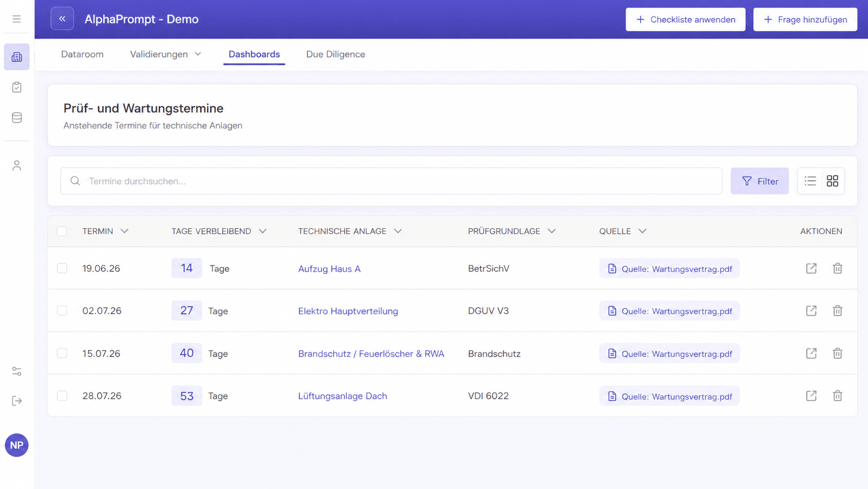Delete the Lüftungsanlage Dach row
Image resolution: width=868 pixels, height=489 pixels.
point(837,396)
